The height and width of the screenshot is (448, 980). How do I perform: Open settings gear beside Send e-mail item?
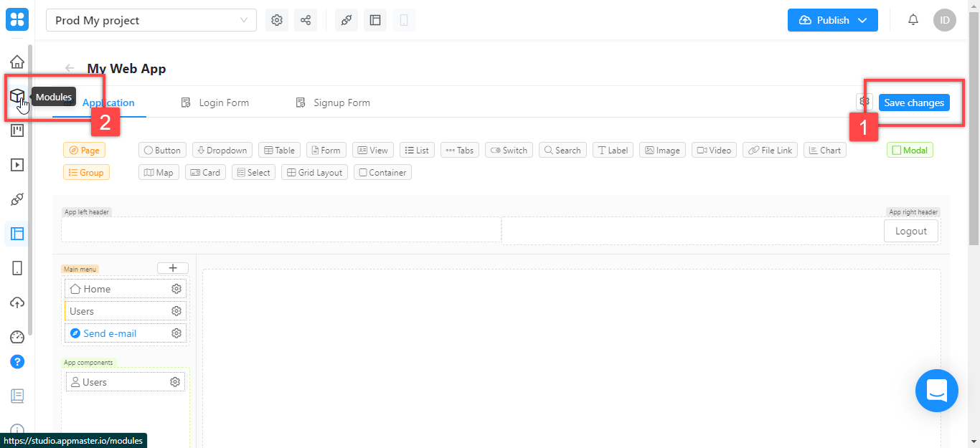click(176, 333)
